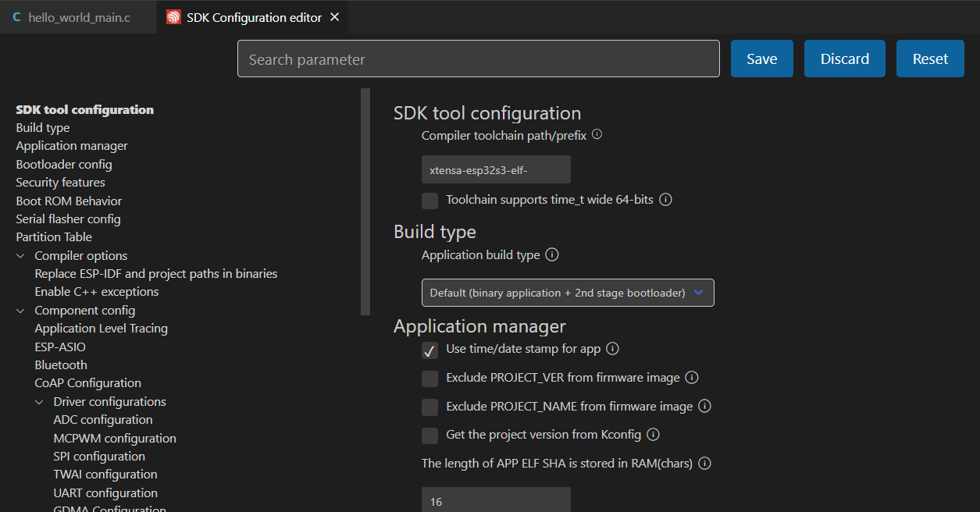The image size is (980, 512).
Task: Open the Application build type dropdown
Action: (x=568, y=293)
